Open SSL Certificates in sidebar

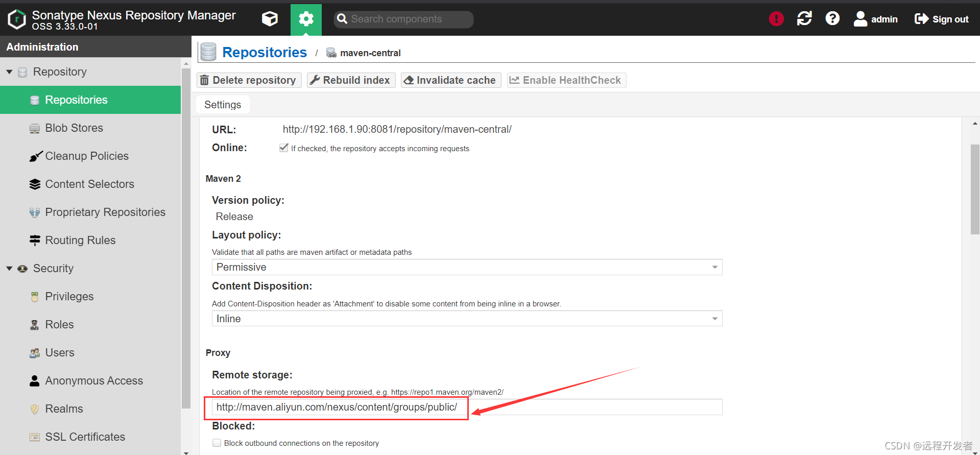coord(85,437)
